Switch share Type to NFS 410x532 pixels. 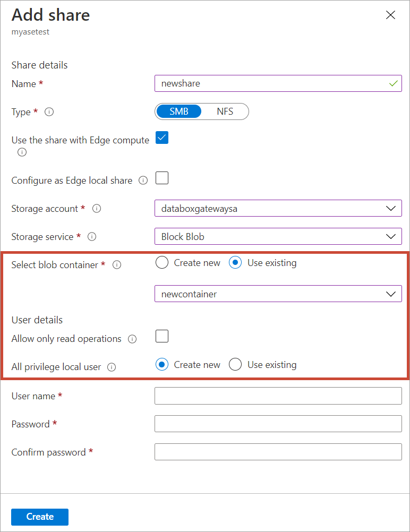click(x=225, y=111)
